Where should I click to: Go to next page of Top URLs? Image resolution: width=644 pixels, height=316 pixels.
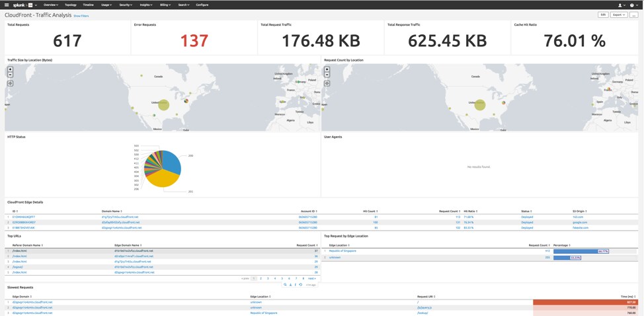(311, 278)
